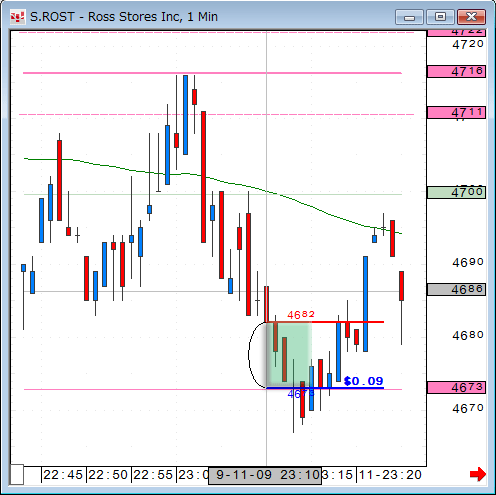This screenshot has width=496, height=495.
Task: Click the 22:55 time axis label
Action: 153,475
